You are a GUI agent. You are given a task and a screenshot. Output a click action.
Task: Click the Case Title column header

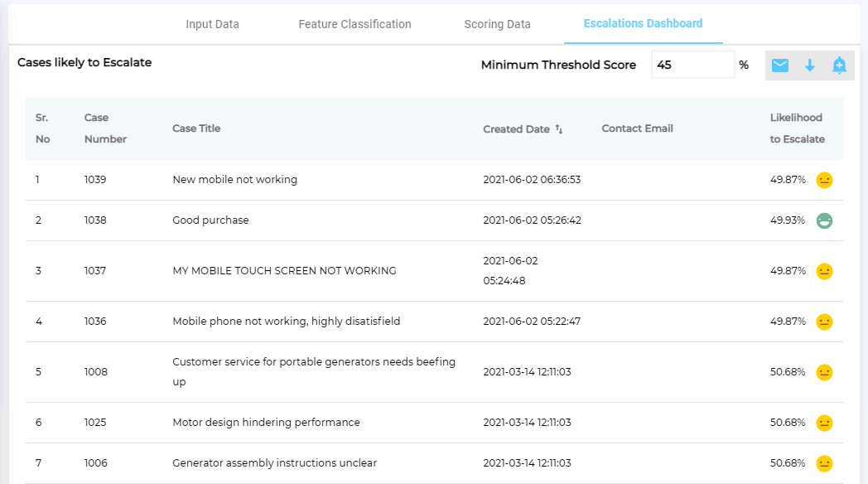coord(196,128)
